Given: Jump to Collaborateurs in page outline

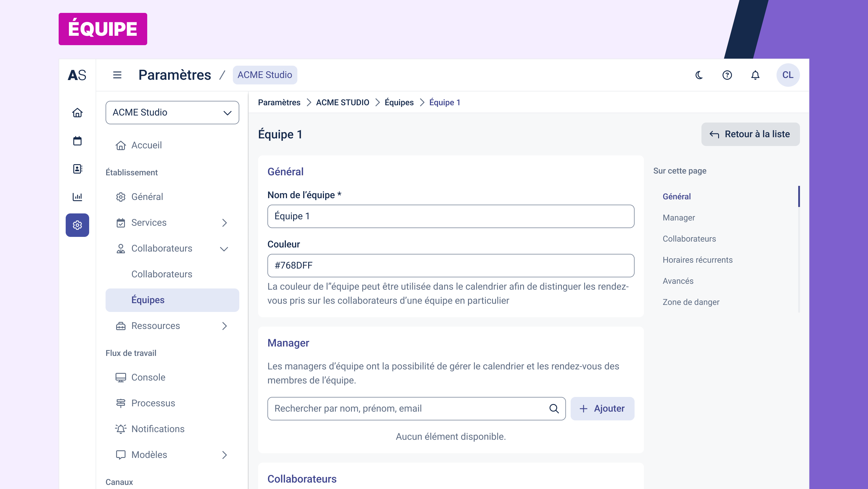Looking at the screenshot, I should point(689,239).
